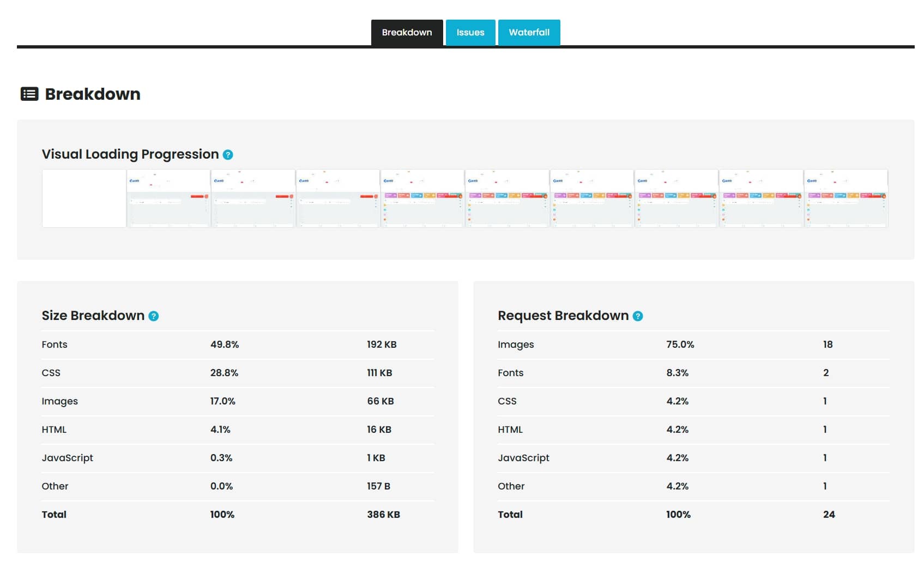Click the Breakdown heading list icon

point(29,94)
